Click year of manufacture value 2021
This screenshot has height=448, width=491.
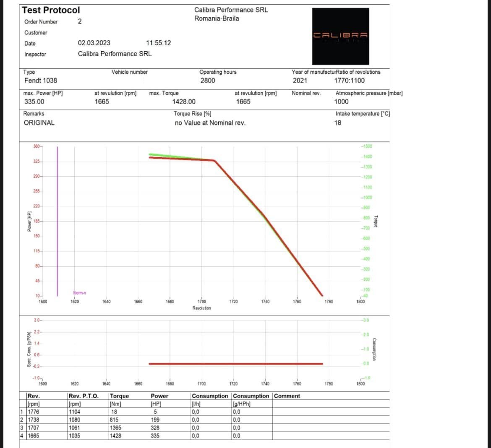point(300,81)
